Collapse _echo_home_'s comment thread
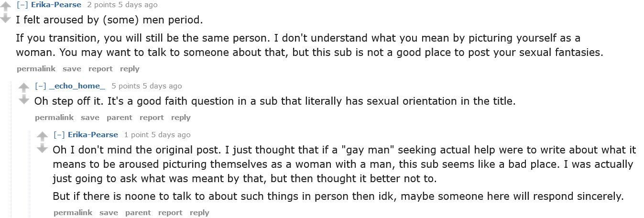644x218 pixels. coord(41,86)
